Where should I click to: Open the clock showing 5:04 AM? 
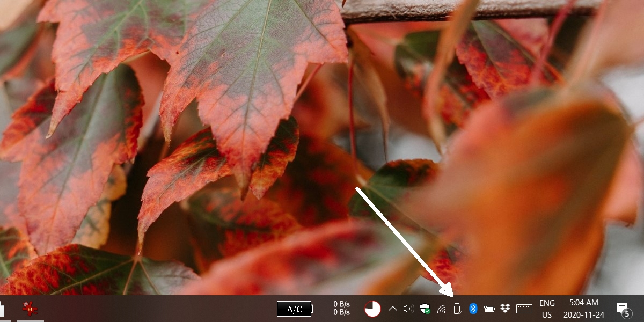click(x=583, y=309)
